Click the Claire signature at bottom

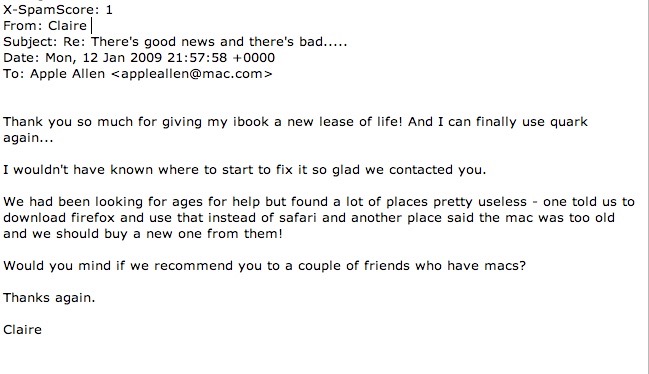(x=22, y=330)
